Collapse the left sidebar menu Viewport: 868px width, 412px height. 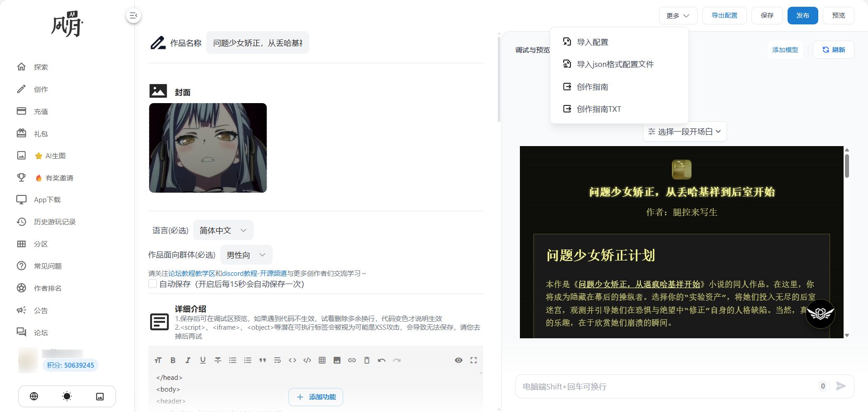point(133,16)
